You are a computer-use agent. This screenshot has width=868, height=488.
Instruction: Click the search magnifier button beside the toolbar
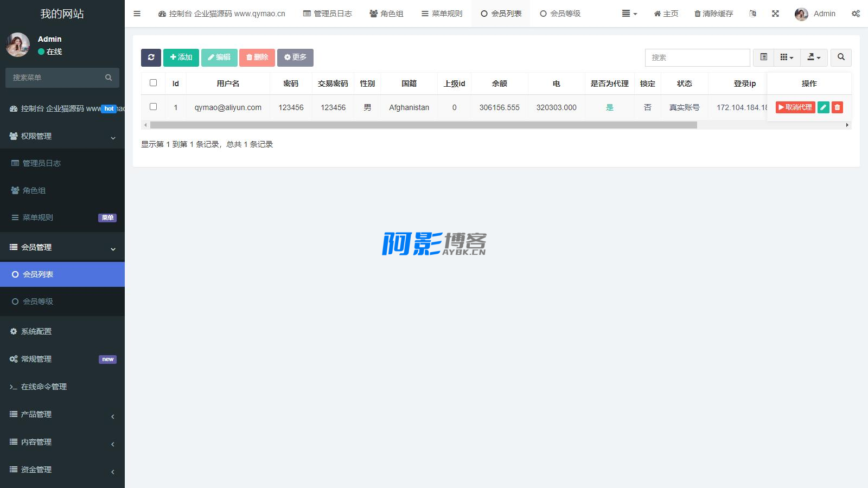tap(841, 57)
